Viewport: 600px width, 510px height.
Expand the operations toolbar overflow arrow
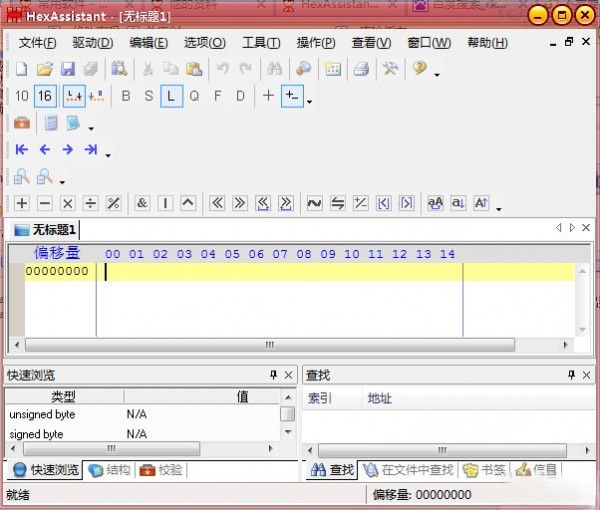point(498,208)
